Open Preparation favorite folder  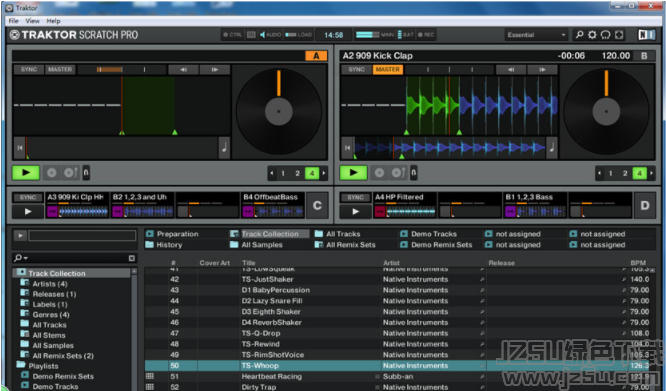pyautogui.click(x=172, y=234)
